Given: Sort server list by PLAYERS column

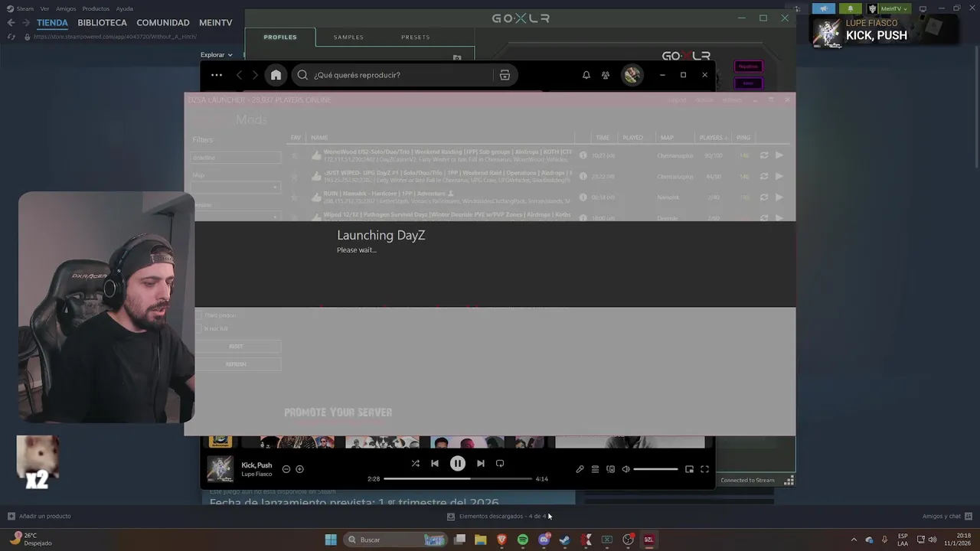Looking at the screenshot, I should click(713, 138).
